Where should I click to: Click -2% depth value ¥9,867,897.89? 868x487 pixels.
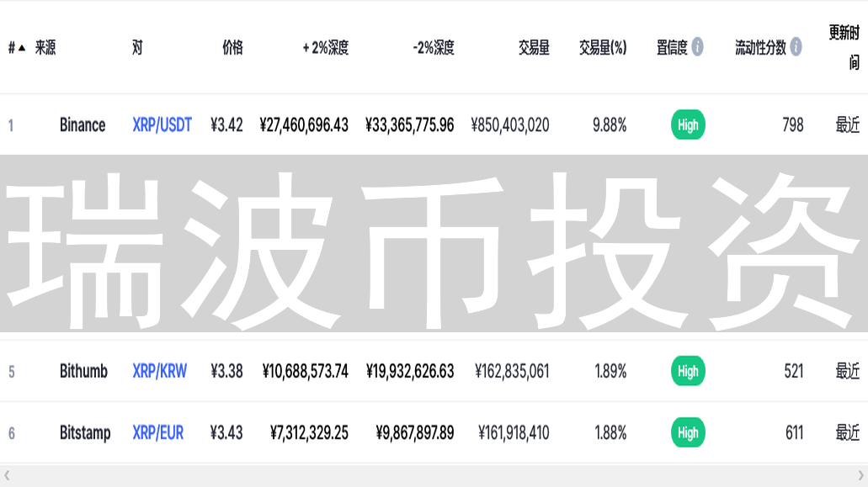coord(415,432)
